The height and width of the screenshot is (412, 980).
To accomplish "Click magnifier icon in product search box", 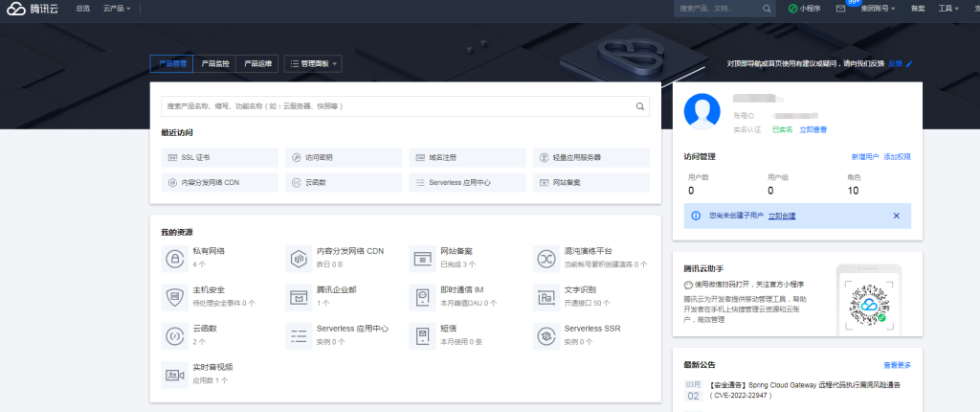I will [640, 106].
